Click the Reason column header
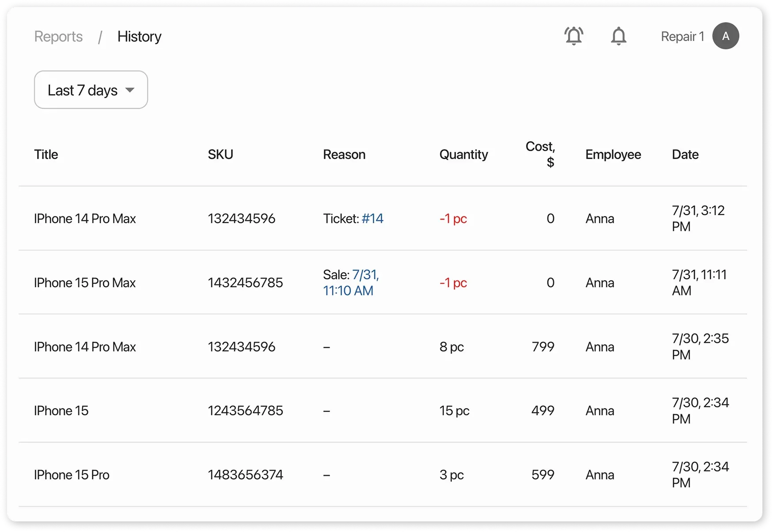Image resolution: width=773 pixels, height=532 pixels. (x=344, y=155)
